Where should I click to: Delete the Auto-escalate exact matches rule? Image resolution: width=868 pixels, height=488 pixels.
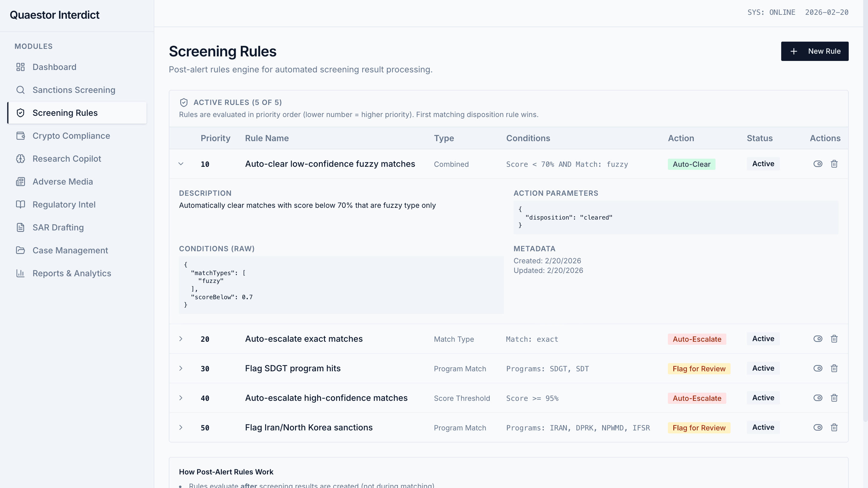point(834,339)
